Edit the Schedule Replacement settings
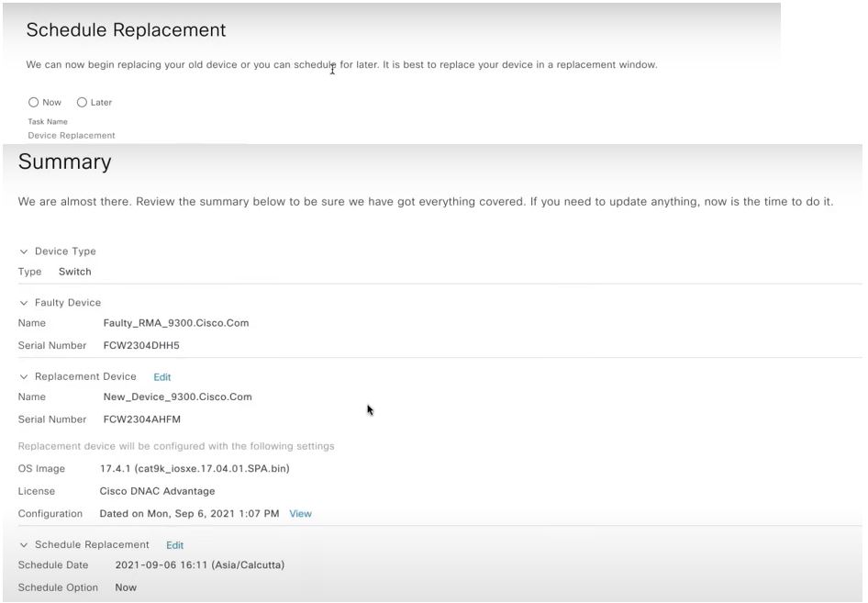868x603 pixels. (x=174, y=544)
